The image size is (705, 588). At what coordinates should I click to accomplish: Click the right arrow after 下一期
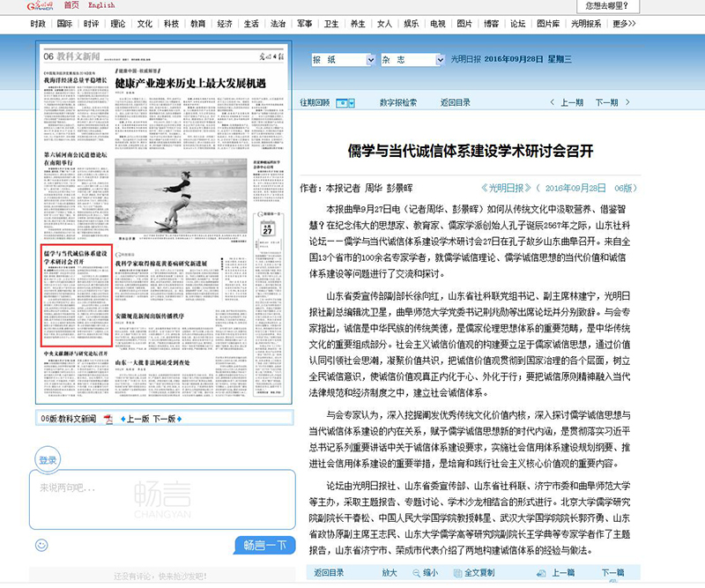627,102
